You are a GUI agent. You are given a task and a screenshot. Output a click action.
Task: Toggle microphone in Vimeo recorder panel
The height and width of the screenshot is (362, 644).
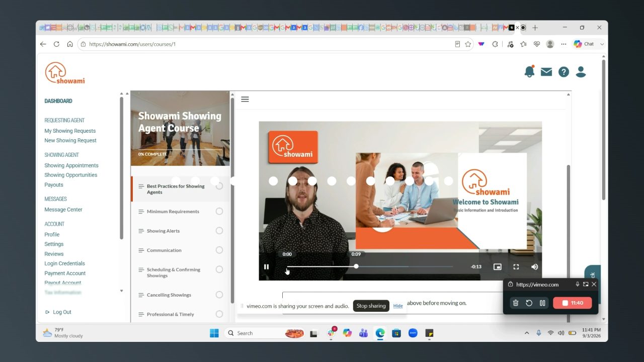coord(578,284)
